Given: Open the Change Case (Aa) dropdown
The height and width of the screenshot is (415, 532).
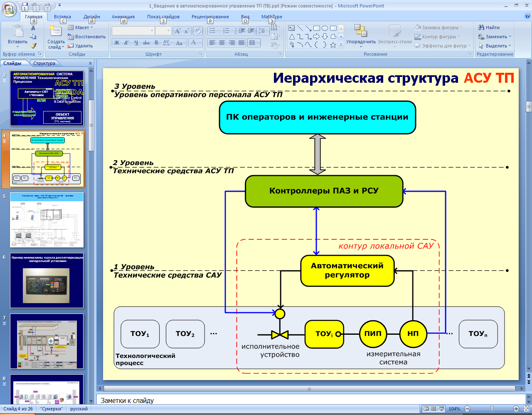Looking at the screenshot, I should click(x=180, y=43).
